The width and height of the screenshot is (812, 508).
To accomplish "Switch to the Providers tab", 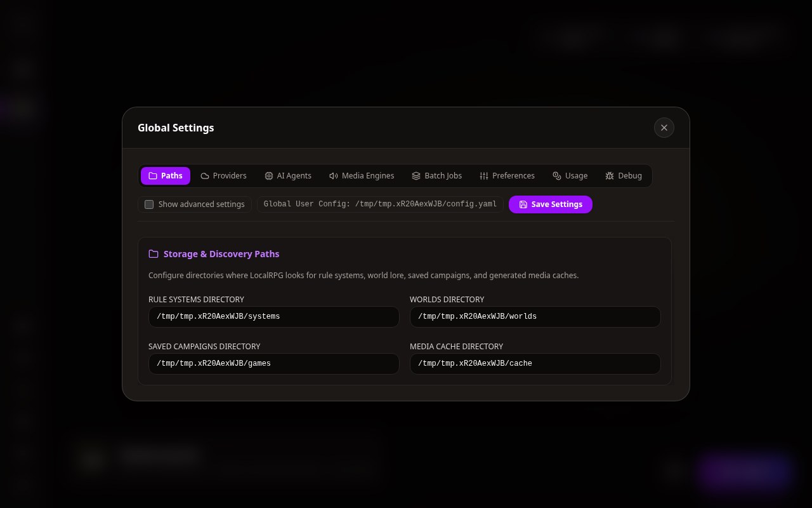I will tap(223, 176).
